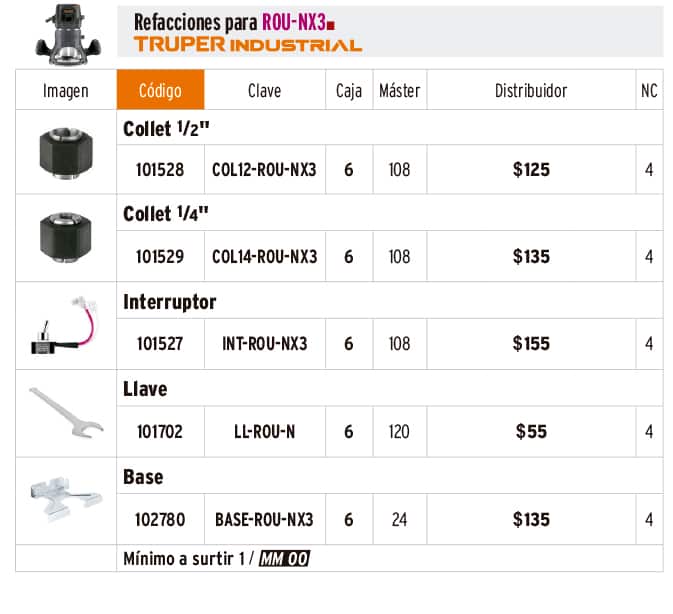Click the Caja column header
The image size is (673, 614).
(x=349, y=89)
